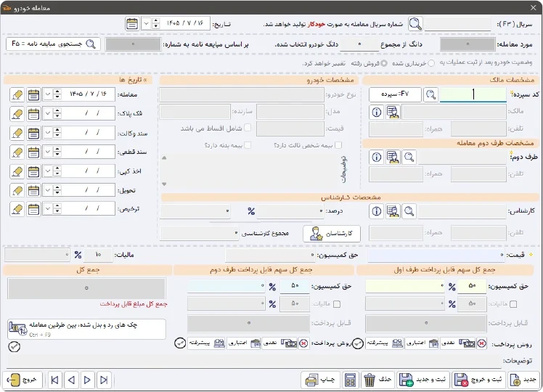Click the search icon in the کارشناس row
Screen dimensions: 543x392
409,211
